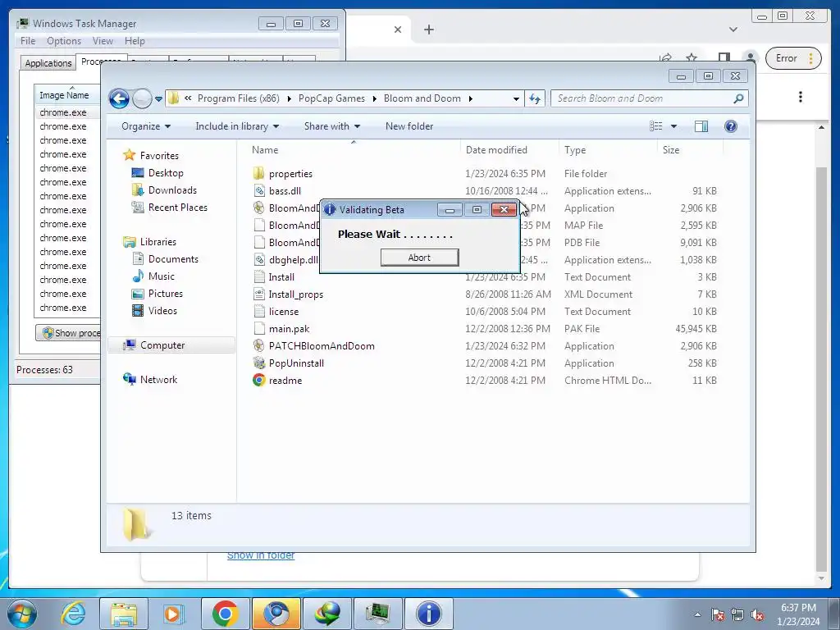Open new tab in Chrome window

click(x=428, y=30)
